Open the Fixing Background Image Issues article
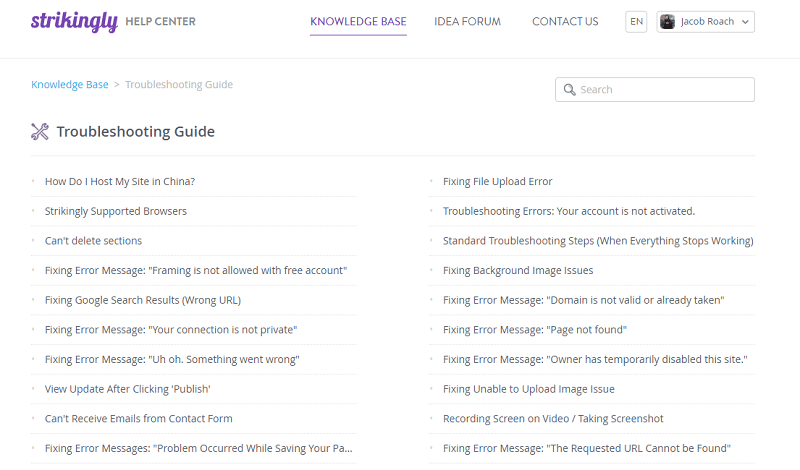The width and height of the screenshot is (800, 470). pyautogui.click(x=518, y=270)
